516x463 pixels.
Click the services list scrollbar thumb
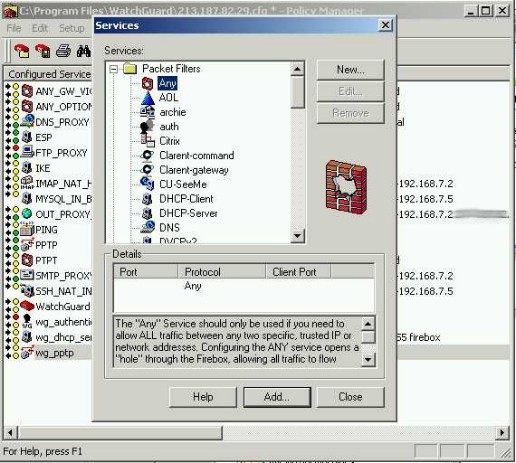point(297,92)
